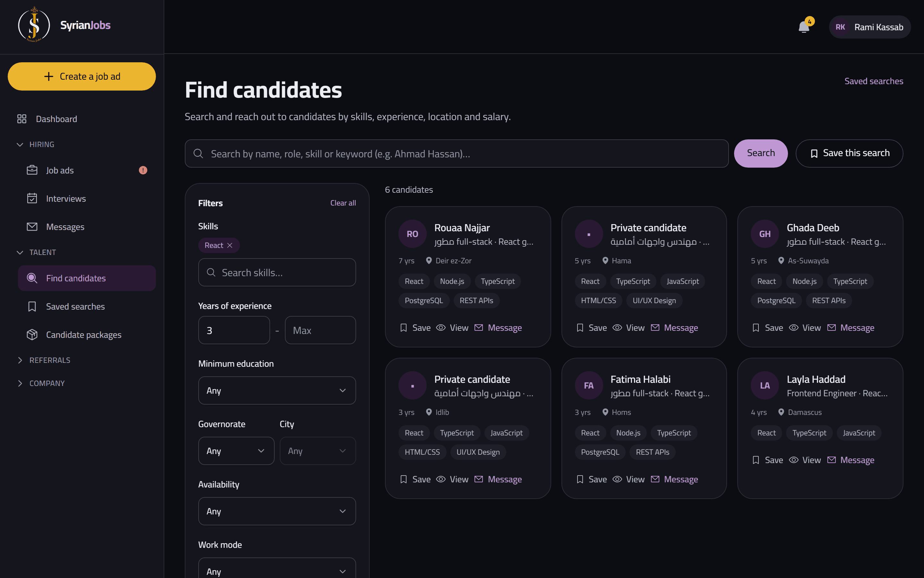The width and height of the screenshot is (924, 578).
Task: View Ghada Deeb's profile
Action: click(805, 328)
